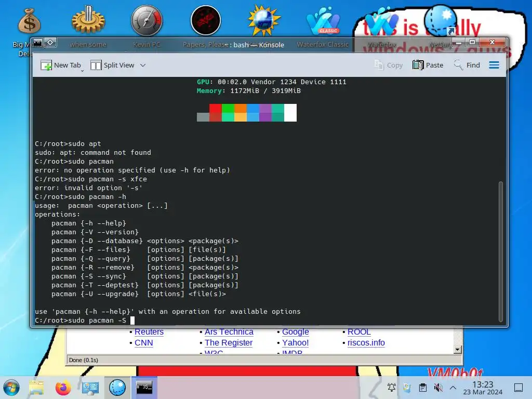
Task: Select the orange color block in the palette
Action: [240, 108]
